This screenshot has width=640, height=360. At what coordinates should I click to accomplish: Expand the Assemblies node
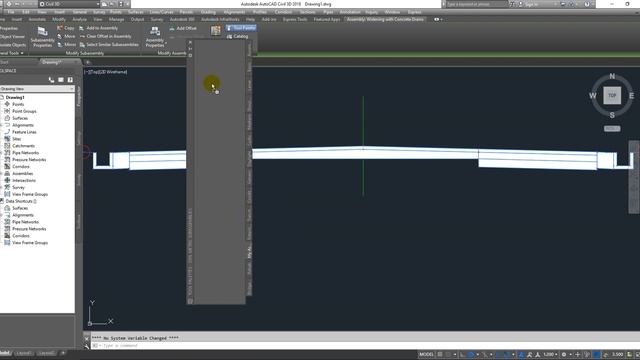coord(2,173)
